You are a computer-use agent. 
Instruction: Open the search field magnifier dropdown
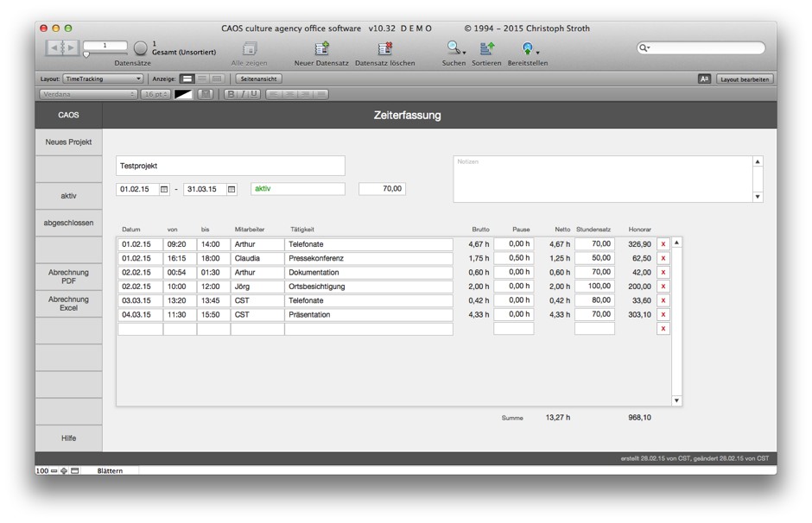coord(644,48)
